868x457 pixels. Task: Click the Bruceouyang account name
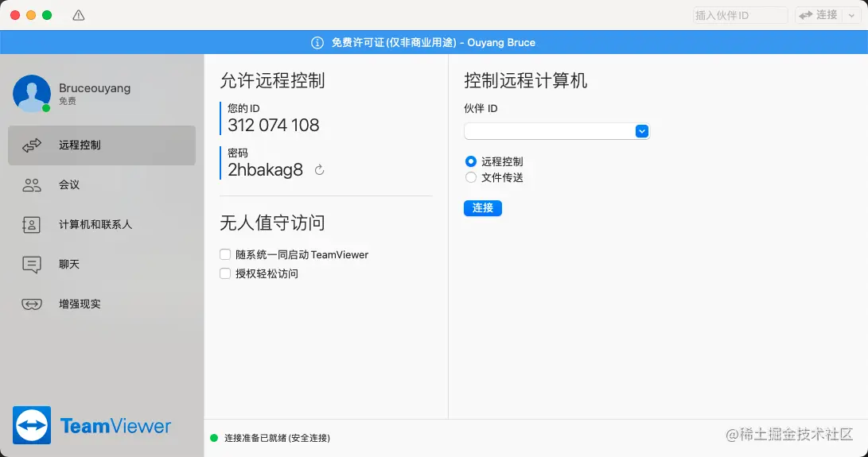pos(95,88)
